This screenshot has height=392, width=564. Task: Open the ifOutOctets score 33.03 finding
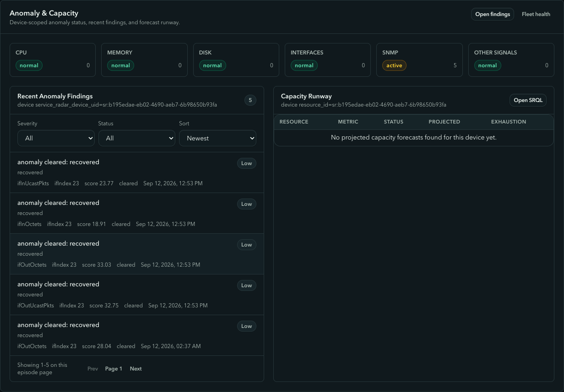[137, 254]
